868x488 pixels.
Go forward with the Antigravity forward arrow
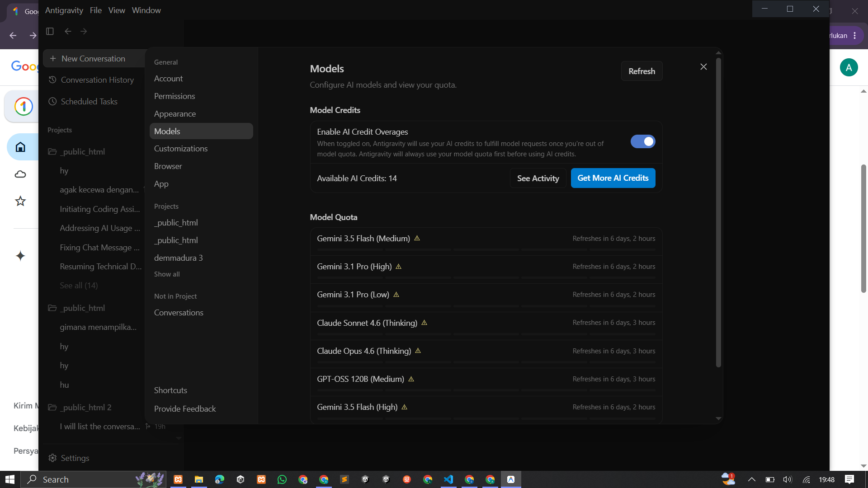[x=84, y=31]
